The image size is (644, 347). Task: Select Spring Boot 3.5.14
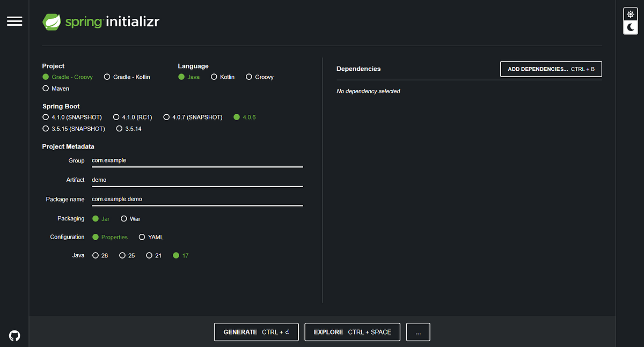click(129, 129)
